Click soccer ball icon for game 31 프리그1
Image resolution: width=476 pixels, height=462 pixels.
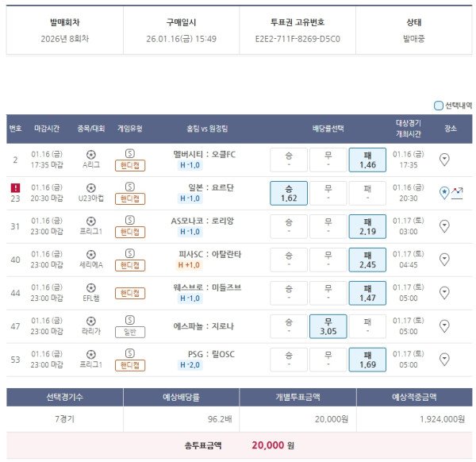coord(91,221)
